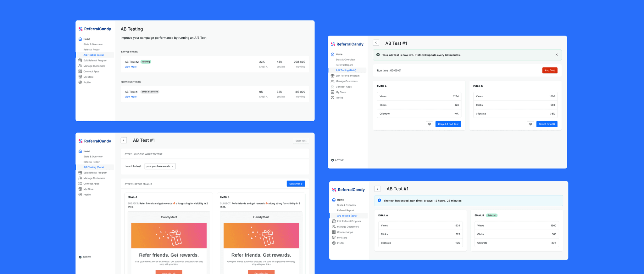This screenshot has height=274, width=644.
Task: Open Connect Apps in ended test panel
Action: 345,232
